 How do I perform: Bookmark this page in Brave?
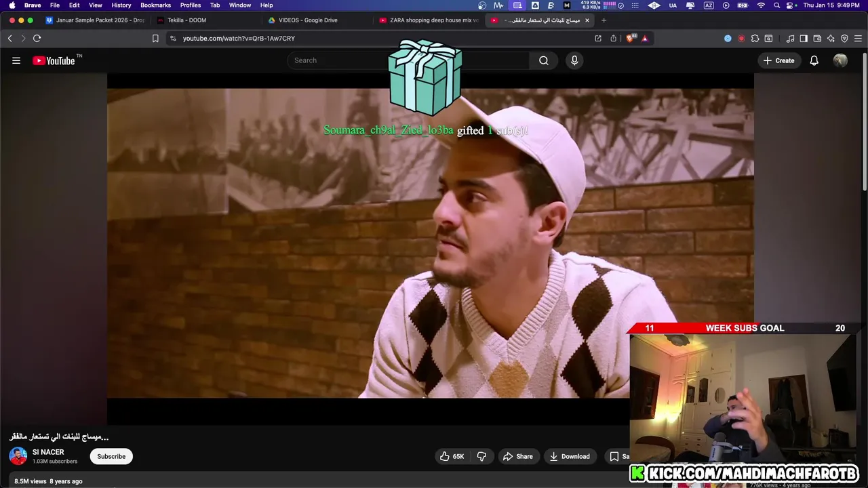(155, 39)
